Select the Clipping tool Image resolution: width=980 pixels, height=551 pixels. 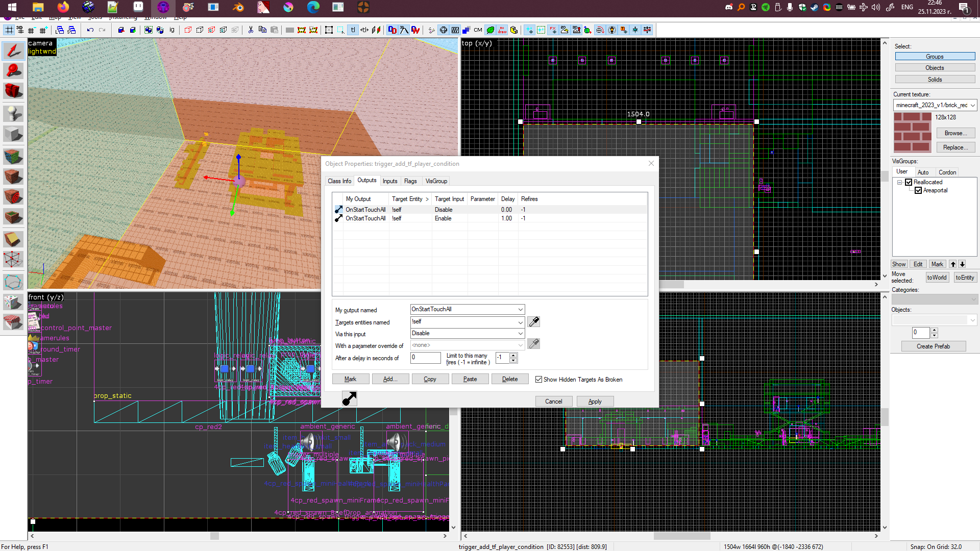[13, 239]
